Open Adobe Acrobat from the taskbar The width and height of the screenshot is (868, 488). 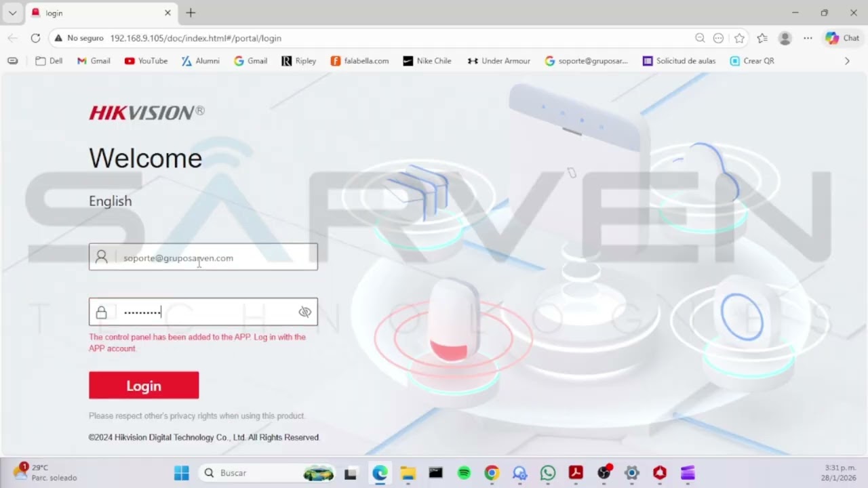(576, 472)
